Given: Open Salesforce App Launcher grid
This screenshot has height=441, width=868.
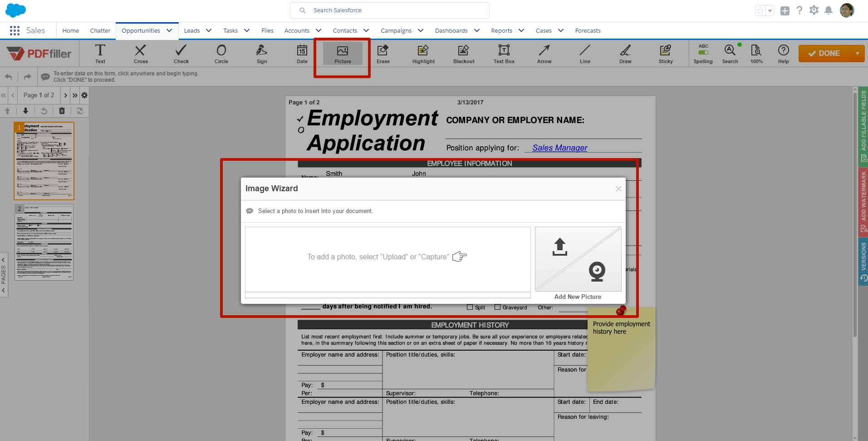Looking at the screenshot, I should [15, 30].
